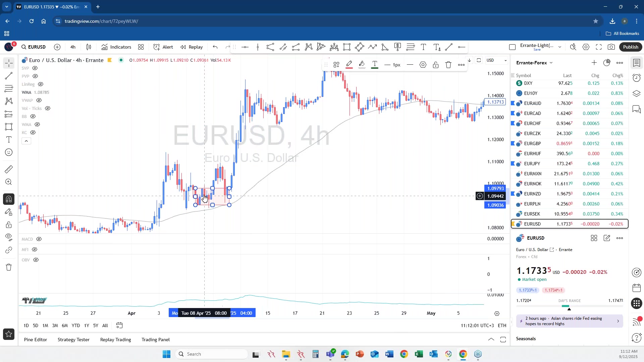644x362 pixels.
Task: Delete the selected drawing
Action: [448, 65]
